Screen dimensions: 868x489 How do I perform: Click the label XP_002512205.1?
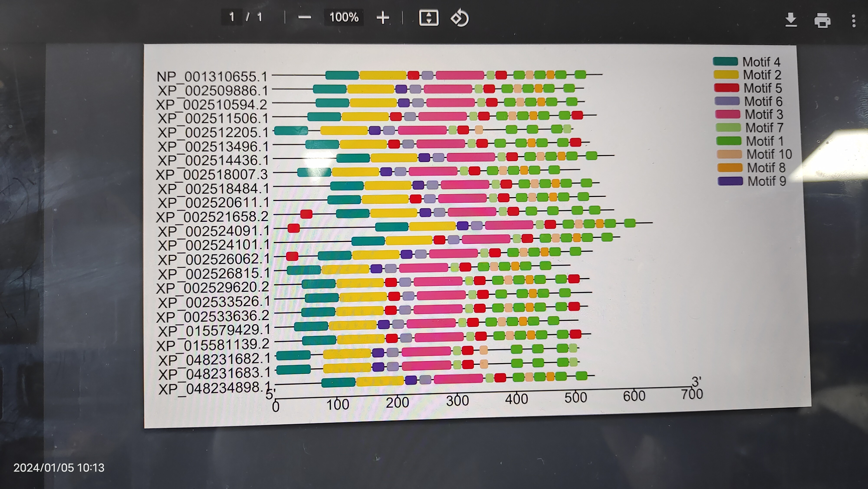[213, 133]
